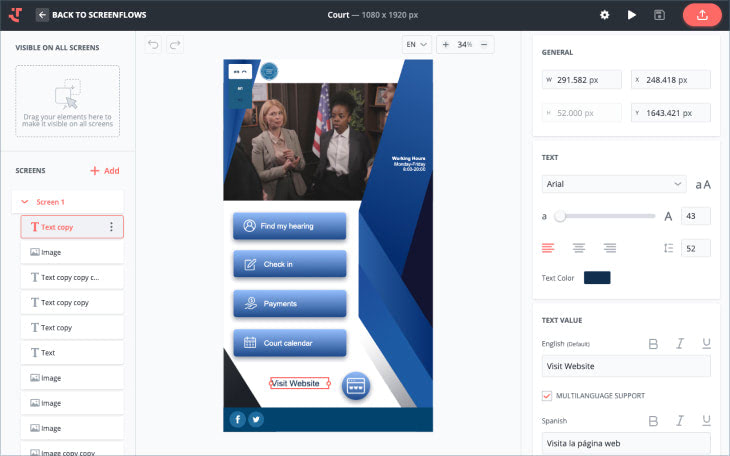The width and height of the screenshot is (730, 456).
Task: Click the English text value field
Action: (625, 366)
